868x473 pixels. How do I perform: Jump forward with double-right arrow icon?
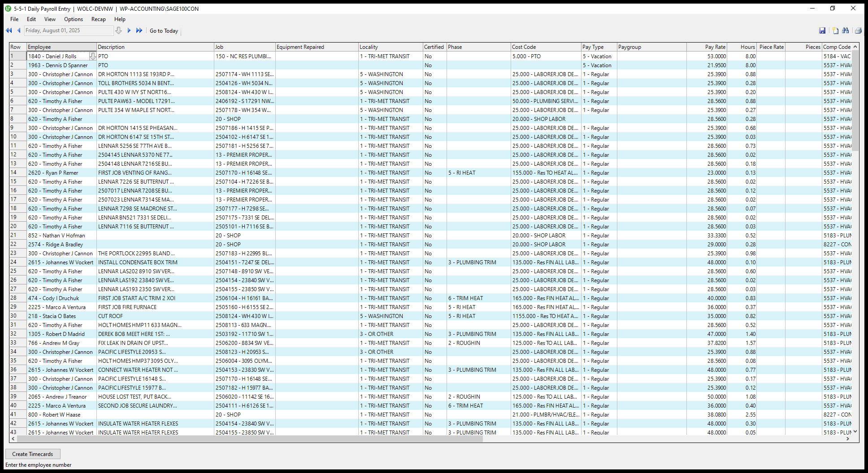click(139, 30)
